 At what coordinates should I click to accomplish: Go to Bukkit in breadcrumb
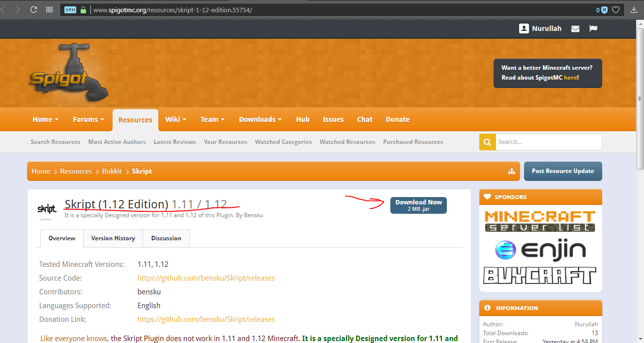pyautogui.click(x=112, y=171)
